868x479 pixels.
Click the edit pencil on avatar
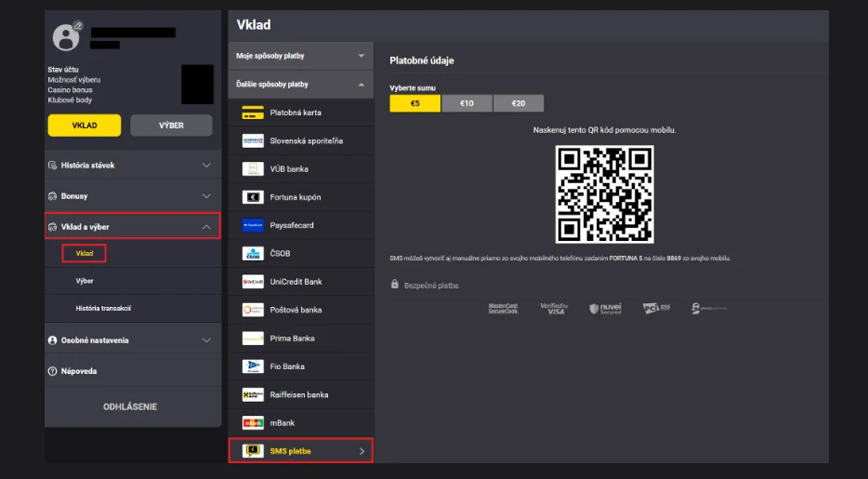tap(78, 25)
